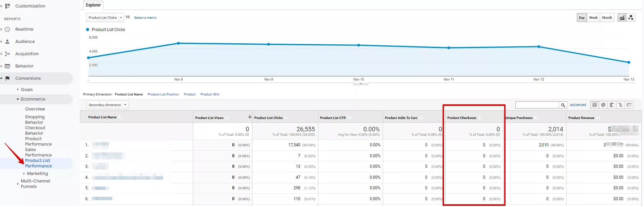Expand the Marketing section
This screenshot has width=644, height=207.
[24, 174]
